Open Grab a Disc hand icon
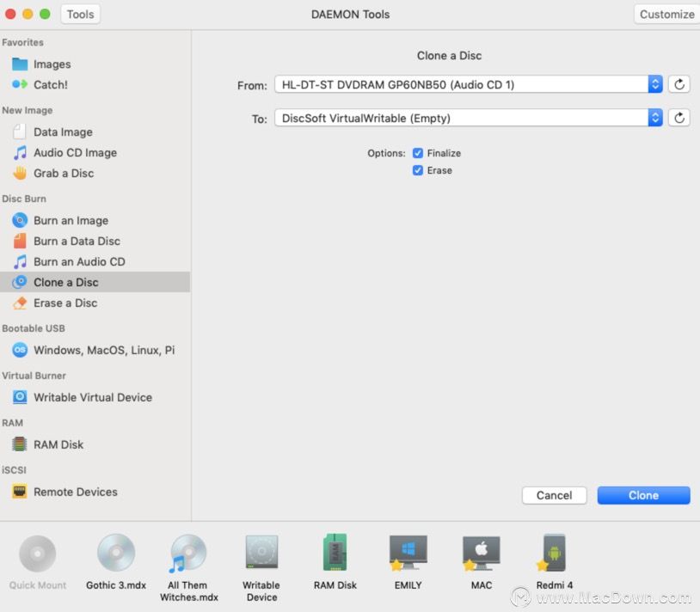Screen dimensions: 700x612 point(20,173)
